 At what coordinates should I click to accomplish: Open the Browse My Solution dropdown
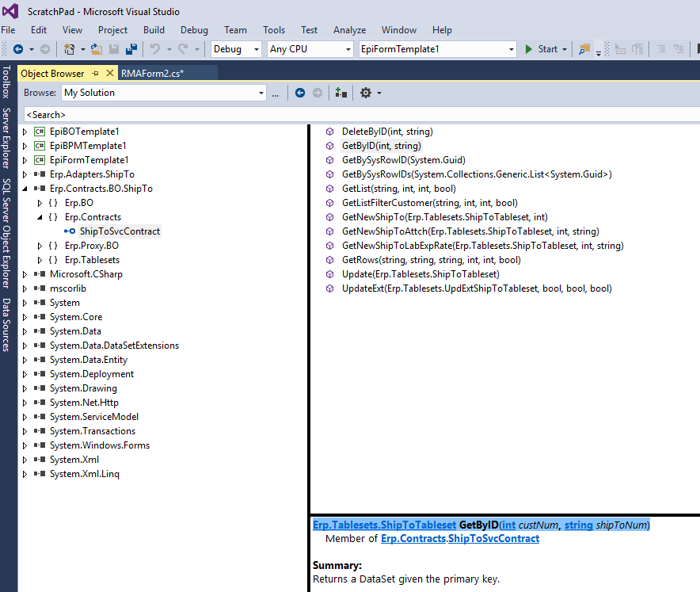pos(261,93)
